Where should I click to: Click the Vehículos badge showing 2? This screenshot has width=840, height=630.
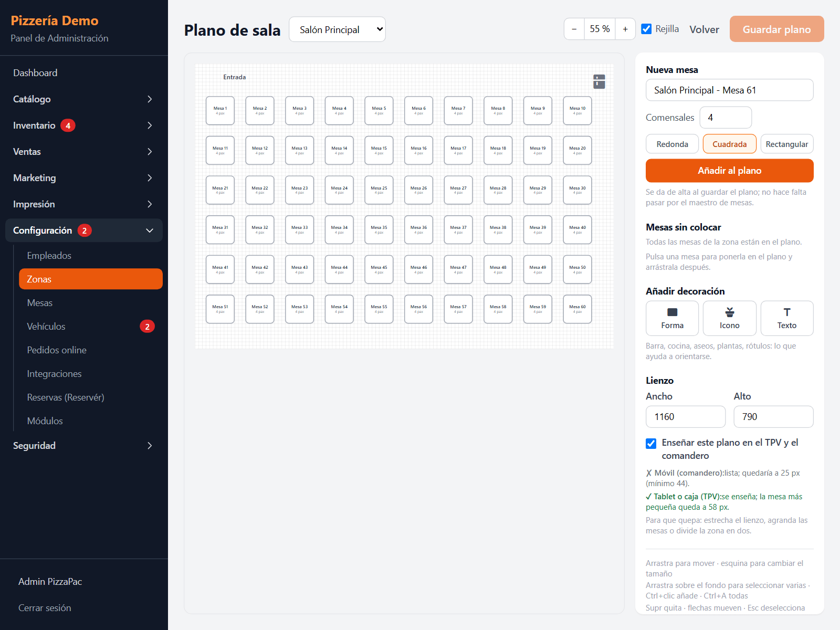coord(147,327)
